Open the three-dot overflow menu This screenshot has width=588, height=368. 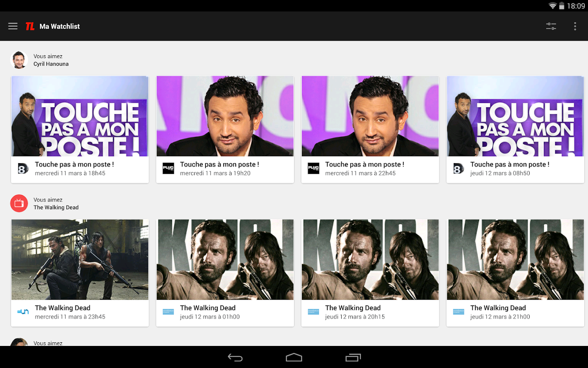575,26
